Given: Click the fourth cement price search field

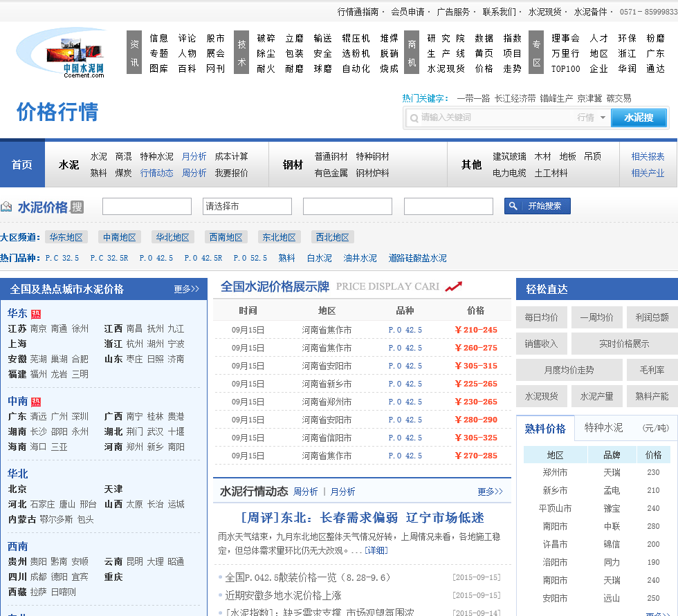Looking at the screenshot, I should click(448, 207).
